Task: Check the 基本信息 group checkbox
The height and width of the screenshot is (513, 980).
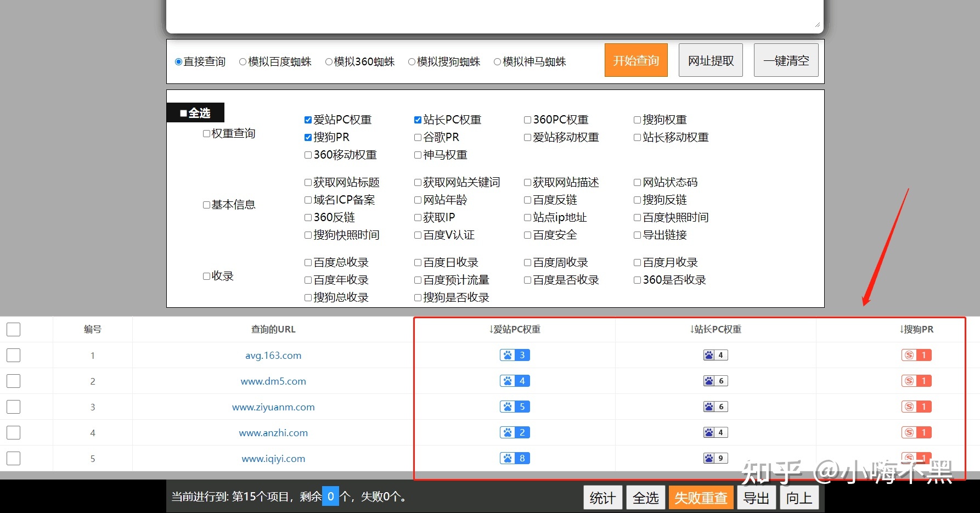Action: point(206,205)
